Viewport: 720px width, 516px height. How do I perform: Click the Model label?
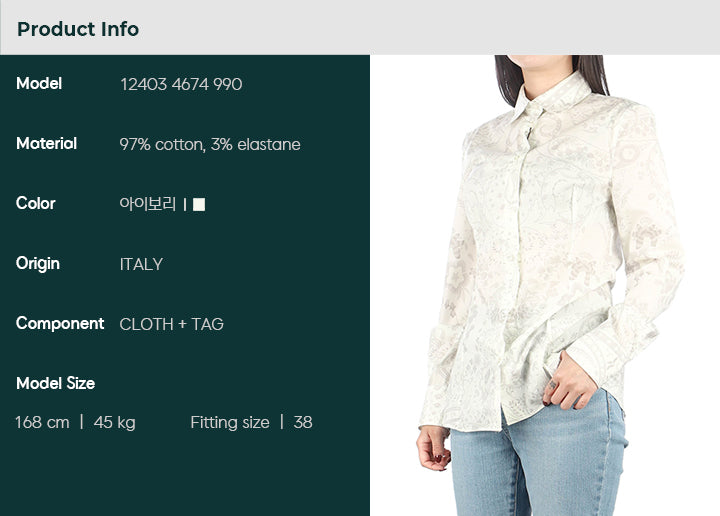(x=39, y=83)
